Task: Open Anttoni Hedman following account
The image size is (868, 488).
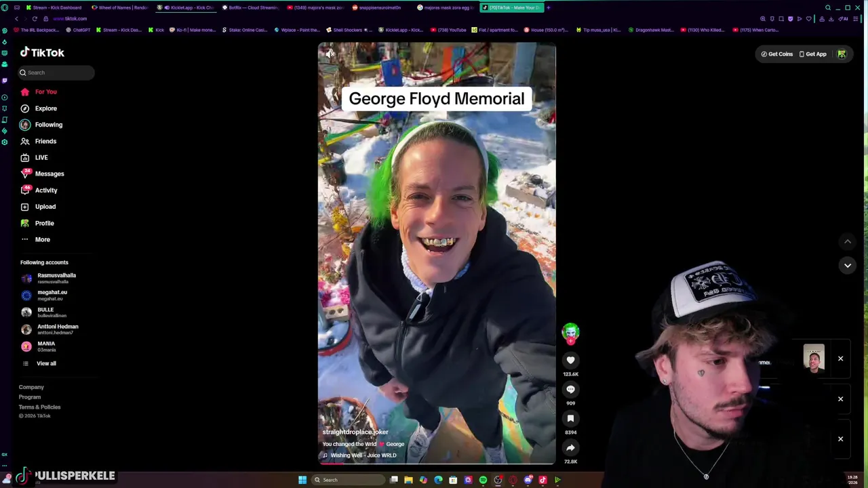Action: pyautogui.click(x=50, y=329)
